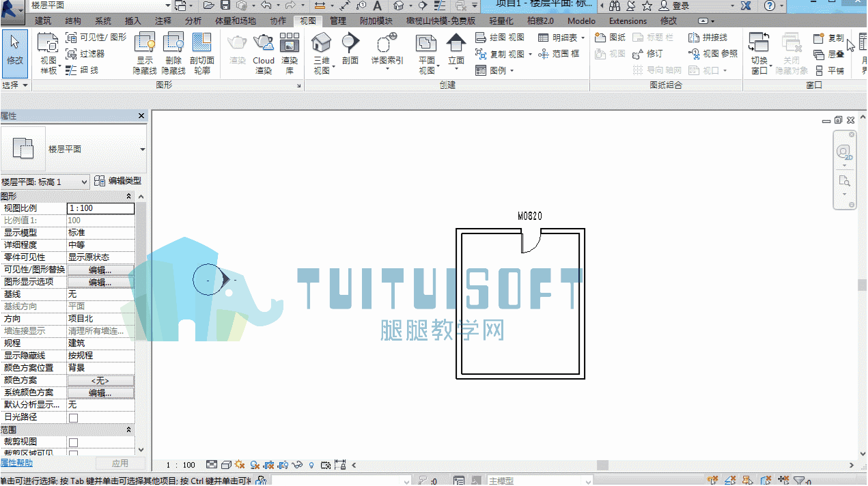Open 视图样板 view templates tool

click(x=48, y=53)
